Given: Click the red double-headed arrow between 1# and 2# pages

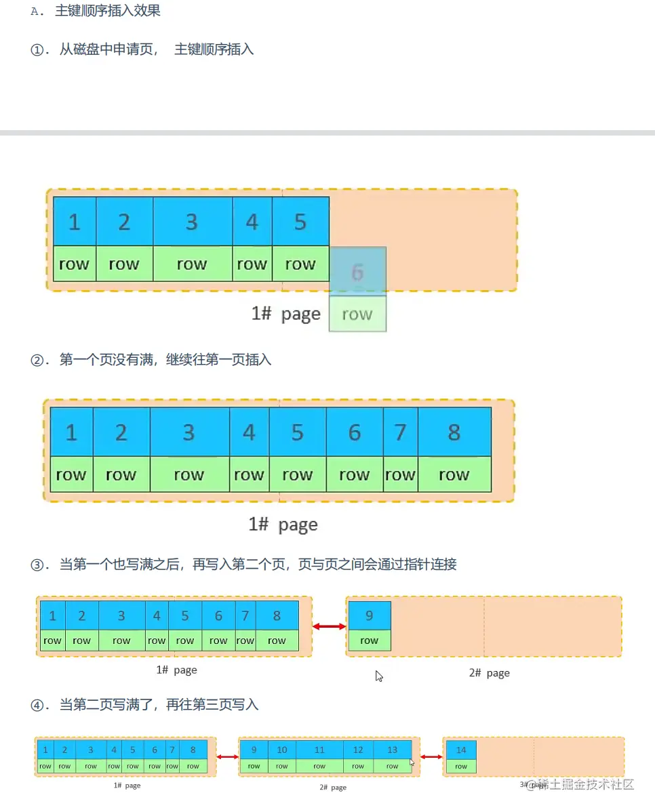Looking at the screenshot, I should click(327, 626).
